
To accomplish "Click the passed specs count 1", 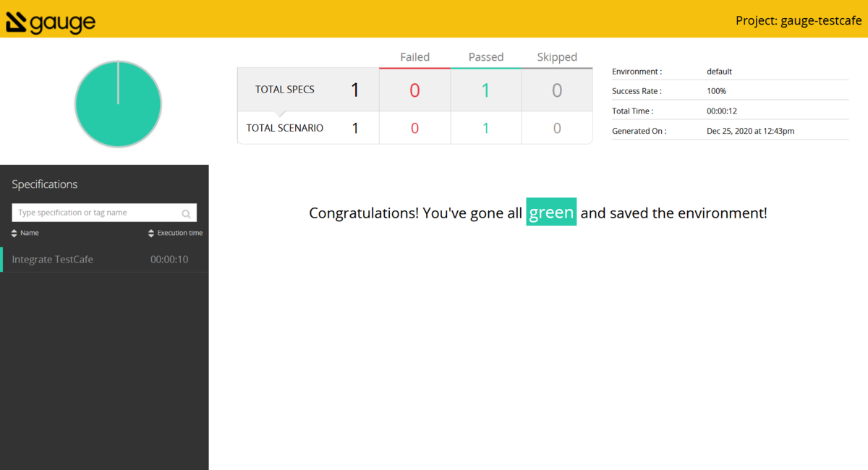I will [485, 90].
